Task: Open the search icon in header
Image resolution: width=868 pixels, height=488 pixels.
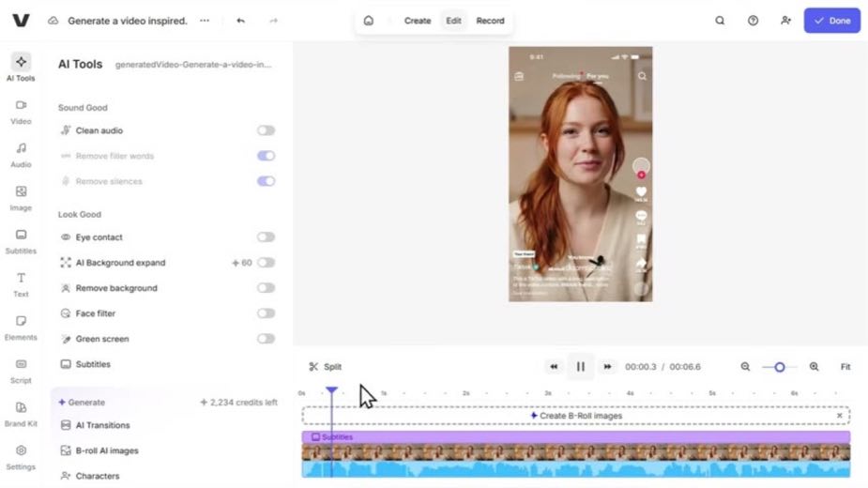Action: click(x=720, y=21)
